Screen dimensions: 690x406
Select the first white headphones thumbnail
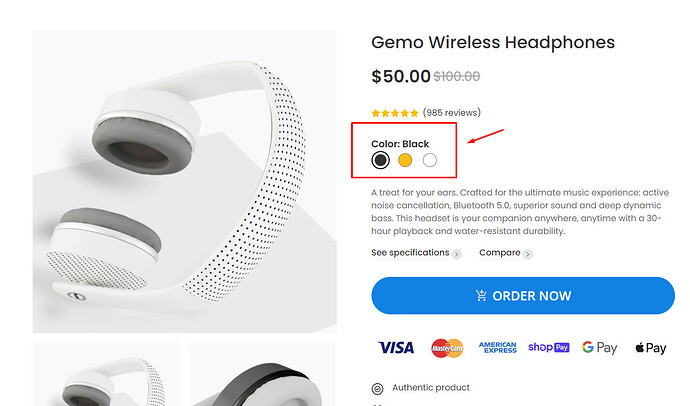106,375
